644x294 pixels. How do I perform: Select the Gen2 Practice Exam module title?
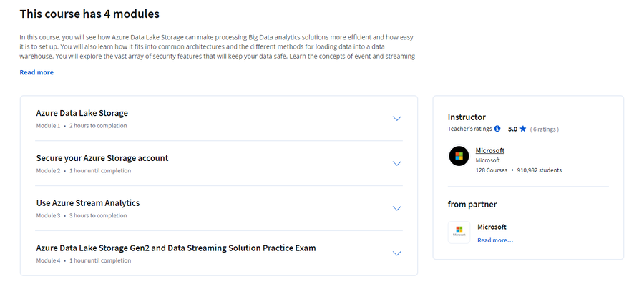click(x=176, y=248)
